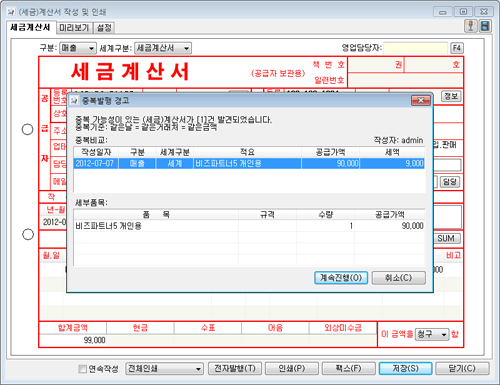Click the blue save disk icon
Screen dimensions: 500x385
point(485,26)
